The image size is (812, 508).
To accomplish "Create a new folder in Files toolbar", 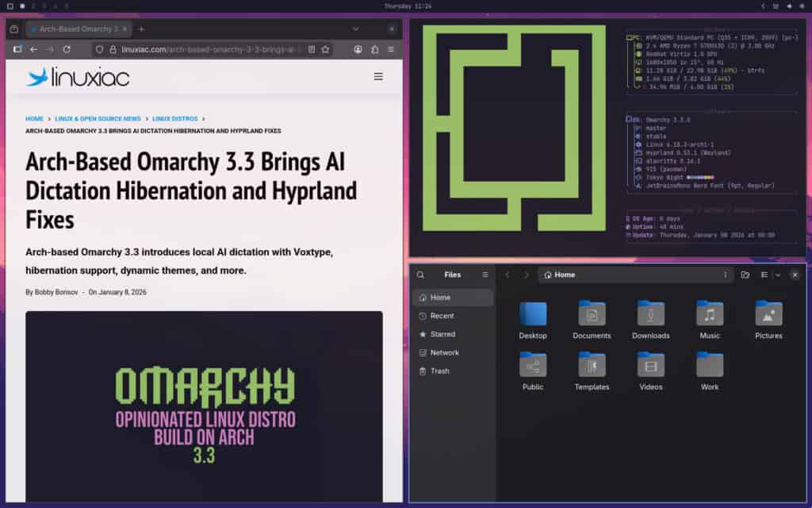I will (744, 275).
